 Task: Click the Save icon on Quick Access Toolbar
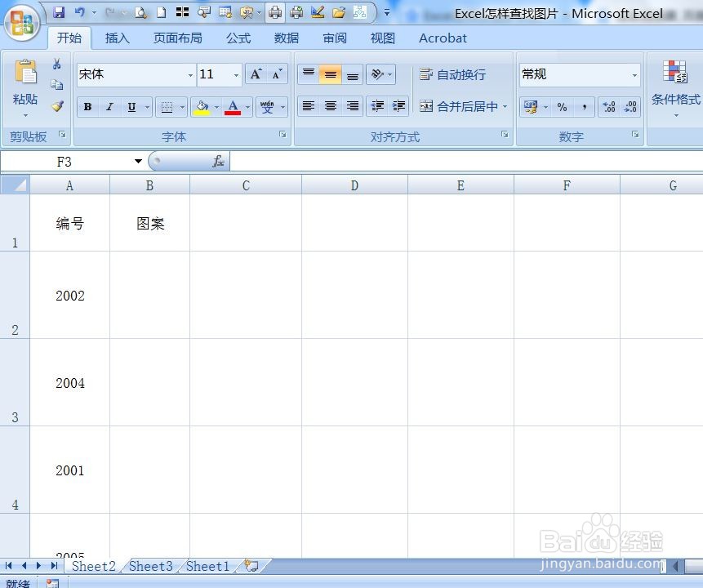pos(59,12)
